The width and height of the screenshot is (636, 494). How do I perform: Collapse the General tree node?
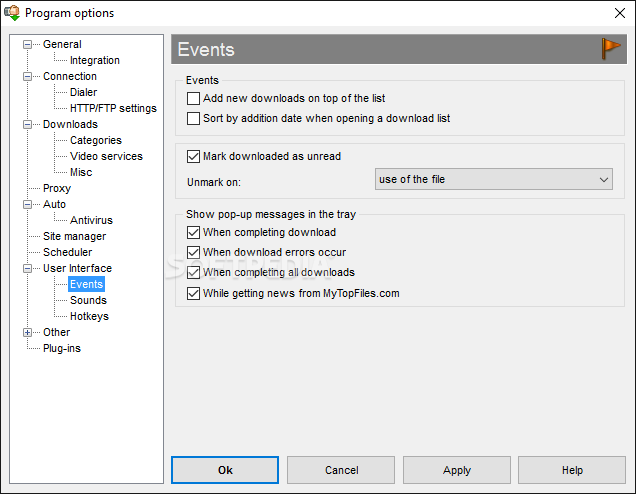27,45
